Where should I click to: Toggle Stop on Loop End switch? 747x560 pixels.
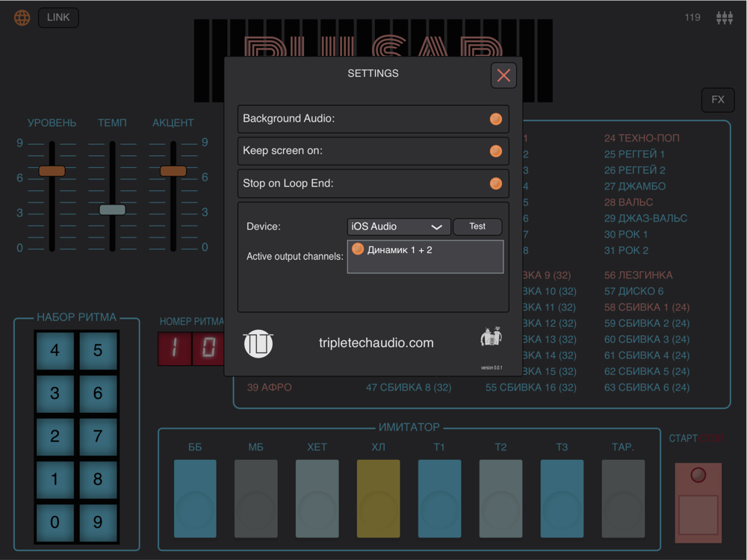[x=496, y=184]
